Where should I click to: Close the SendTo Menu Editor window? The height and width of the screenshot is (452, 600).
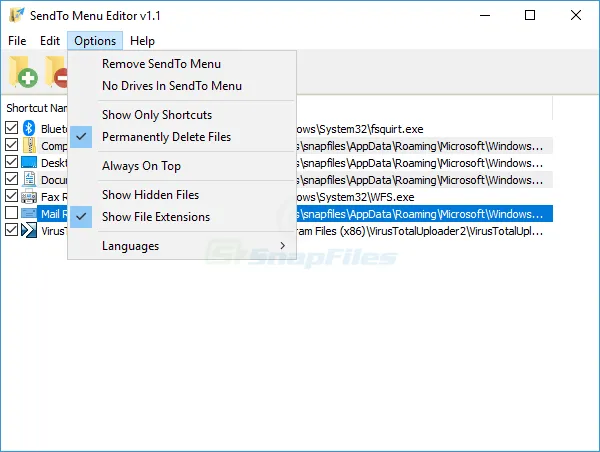(x=576, y=15)
